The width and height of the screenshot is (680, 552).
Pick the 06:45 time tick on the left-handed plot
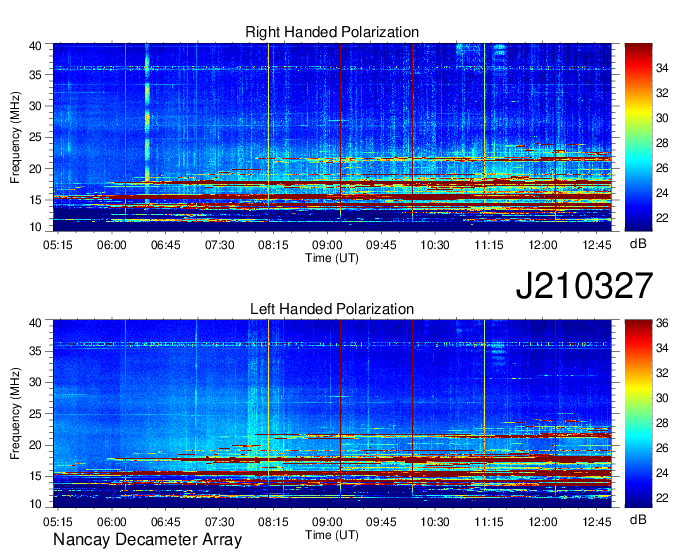pos(165,522)
